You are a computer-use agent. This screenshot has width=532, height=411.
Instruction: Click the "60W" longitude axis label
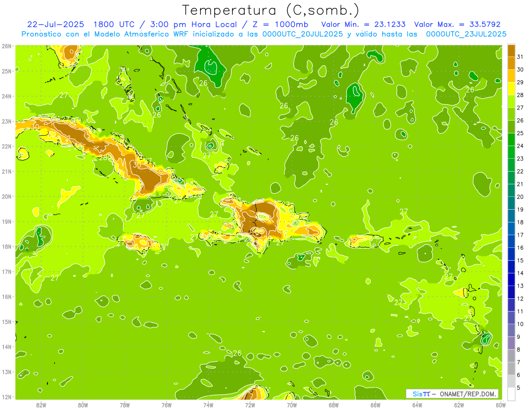(501, 405)
